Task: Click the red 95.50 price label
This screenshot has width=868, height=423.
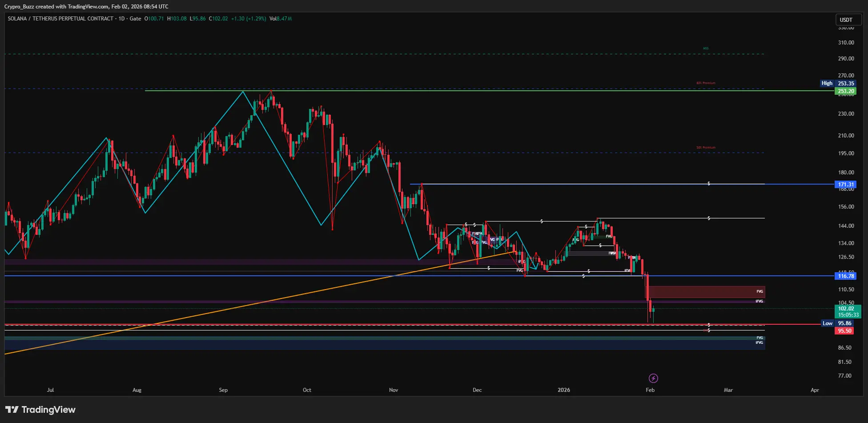Action: pos(845,331)
